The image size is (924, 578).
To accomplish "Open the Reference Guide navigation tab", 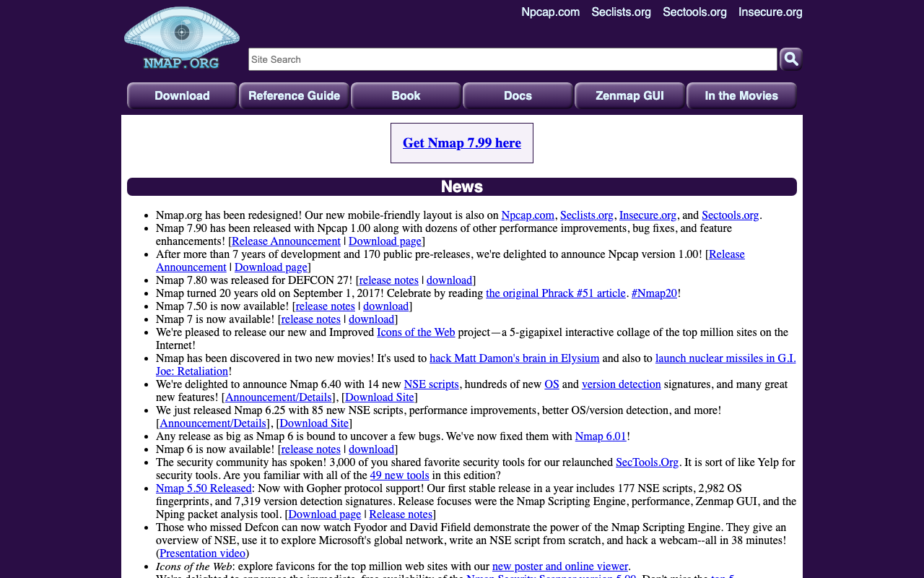I will click(x=294, y=95).
